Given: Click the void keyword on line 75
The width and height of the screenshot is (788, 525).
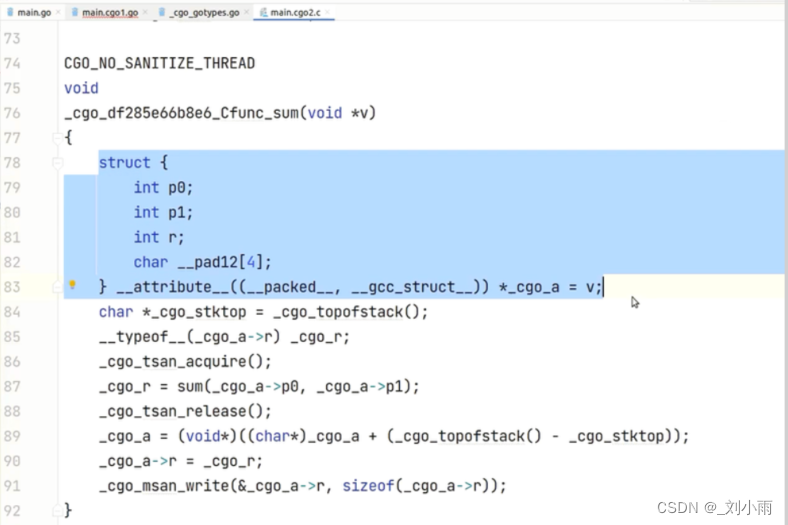Looking at the screenshot, I should pyautogui.click(x=81, y=88).
